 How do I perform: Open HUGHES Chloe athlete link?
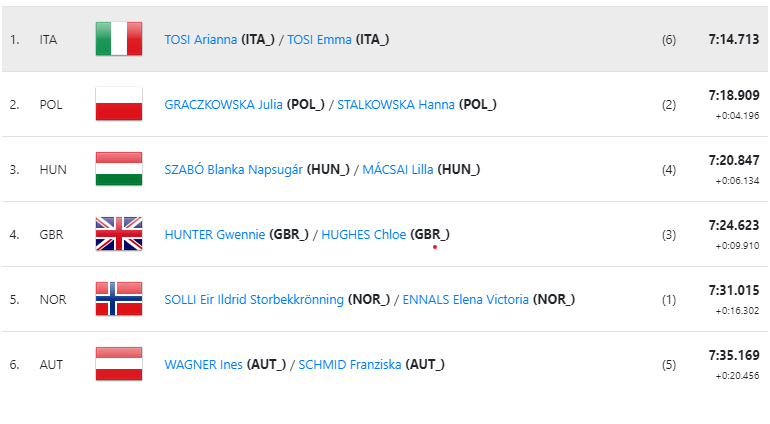coord(363,234)
